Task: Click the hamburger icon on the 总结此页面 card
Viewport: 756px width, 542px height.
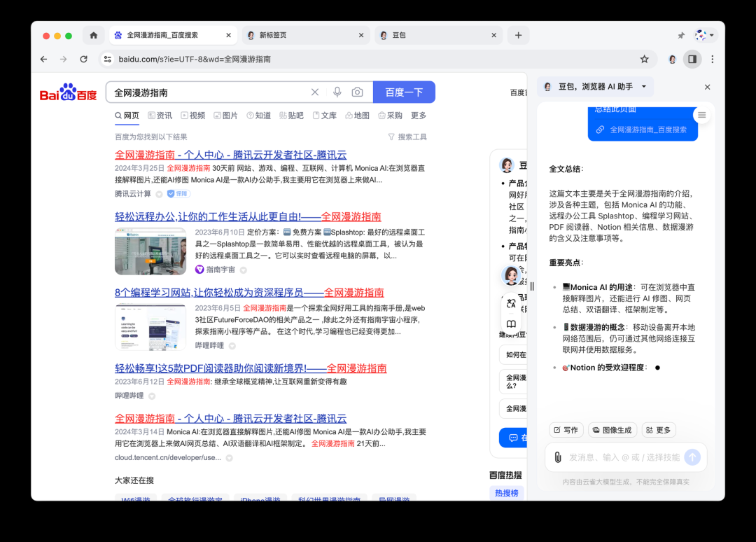Action: coord(701,115)
